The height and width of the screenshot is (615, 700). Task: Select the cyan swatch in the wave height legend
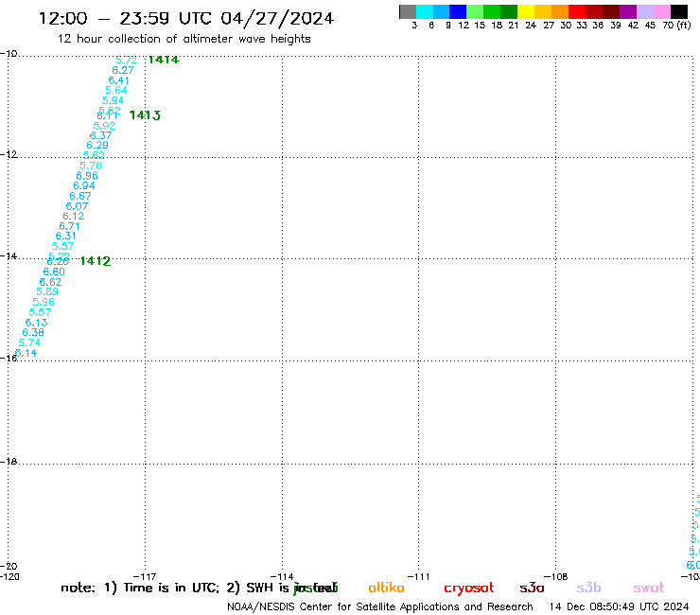point(425,11)
